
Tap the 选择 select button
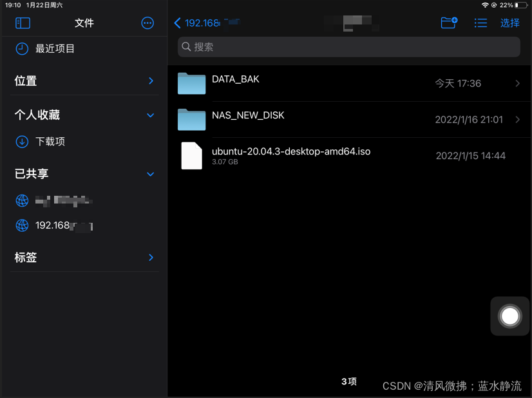pos(509,23)
